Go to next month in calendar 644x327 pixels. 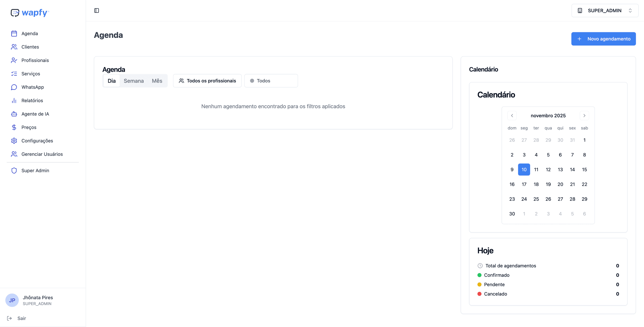coord(584,116)
